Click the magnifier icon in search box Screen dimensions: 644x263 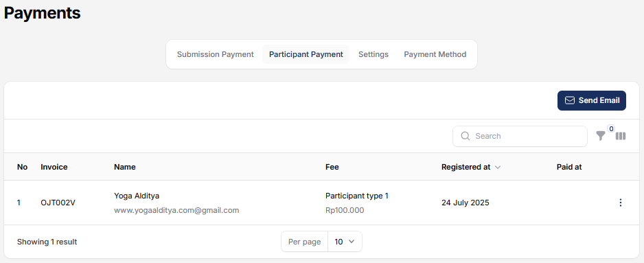[x=465, y=136]
